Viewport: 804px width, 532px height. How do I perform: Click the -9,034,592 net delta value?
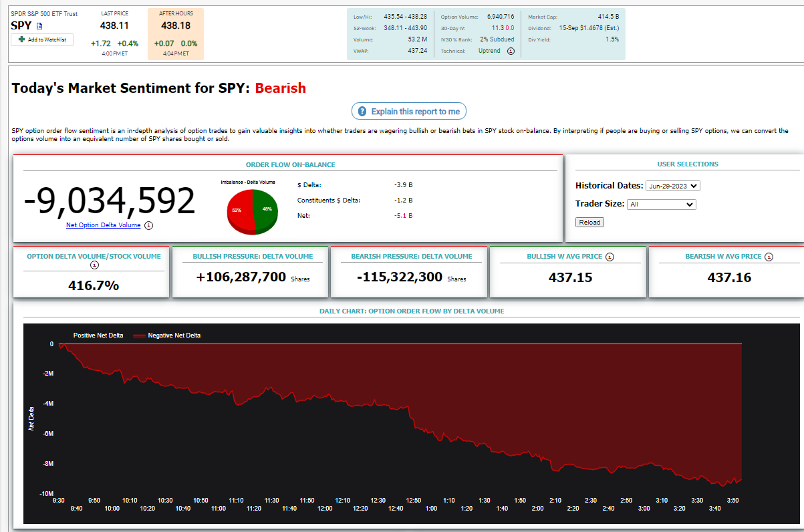point(110,201)
